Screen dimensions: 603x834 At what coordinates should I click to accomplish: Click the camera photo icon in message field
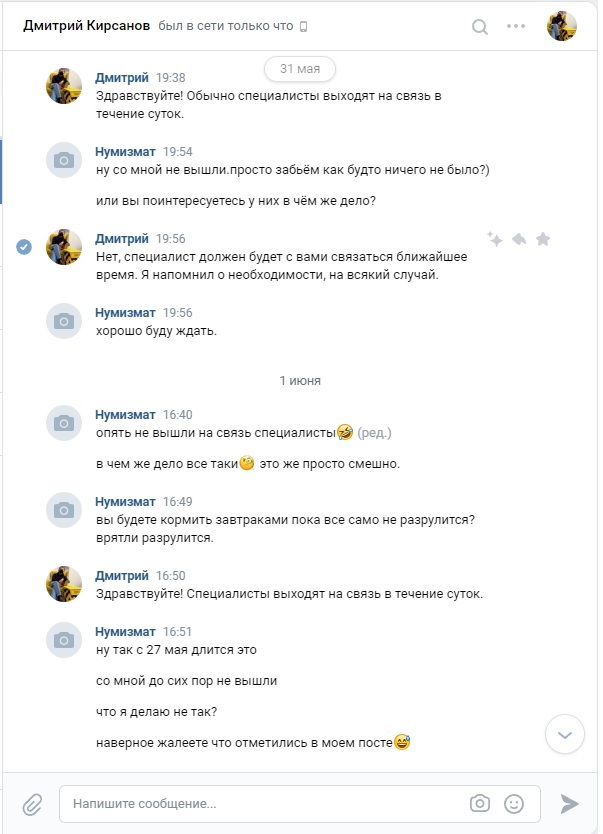tap(480, 803)
